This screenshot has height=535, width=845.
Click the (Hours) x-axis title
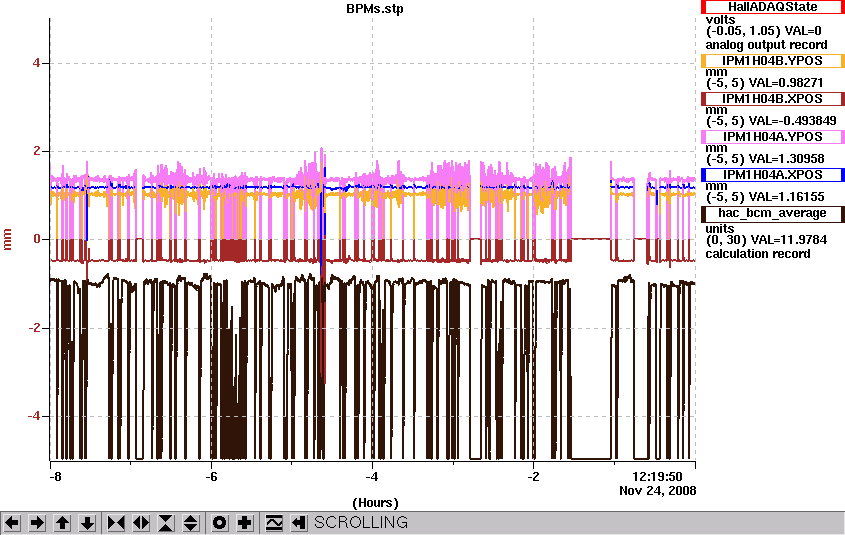coord(375,503)
